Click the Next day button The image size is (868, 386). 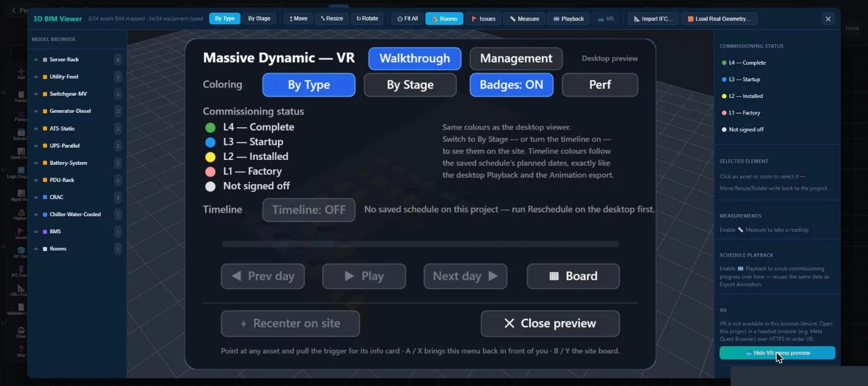tap(466, 277)
